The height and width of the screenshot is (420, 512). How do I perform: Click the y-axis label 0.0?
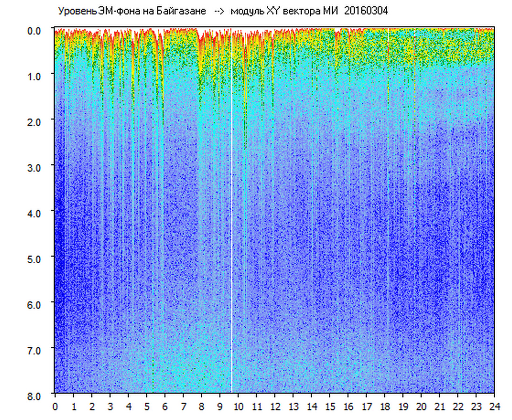coord(36,31)
